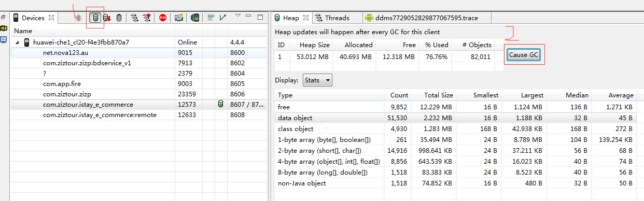The height and width of the screenshot is (201, 644).
Task: Start method profiling via the red-dot icon
Action: click(147, 18)
